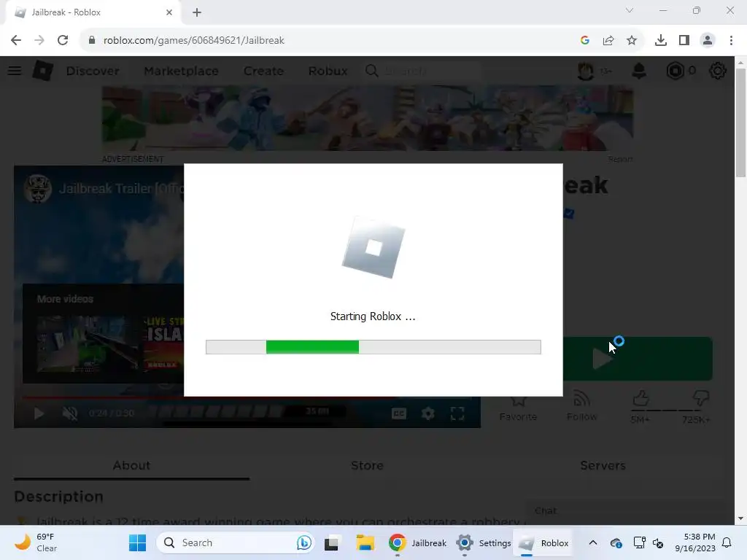Click the green Play game button
The image size is (747, 560).
coord(638,359)
